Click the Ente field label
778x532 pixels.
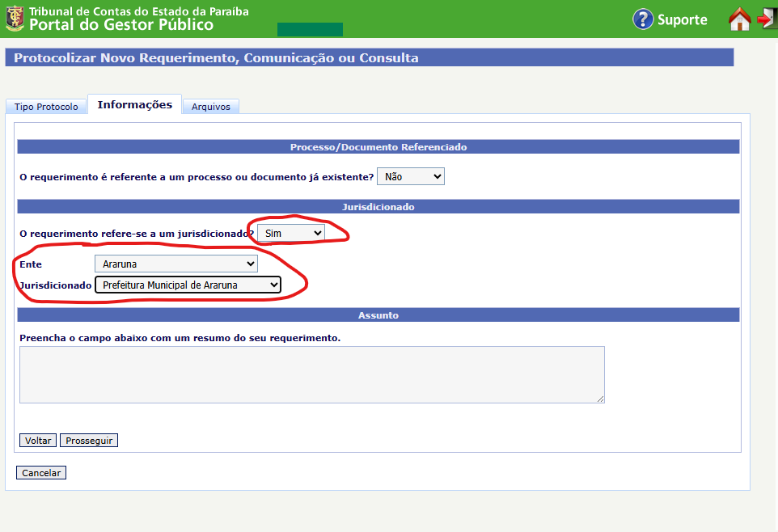(31, 264)
